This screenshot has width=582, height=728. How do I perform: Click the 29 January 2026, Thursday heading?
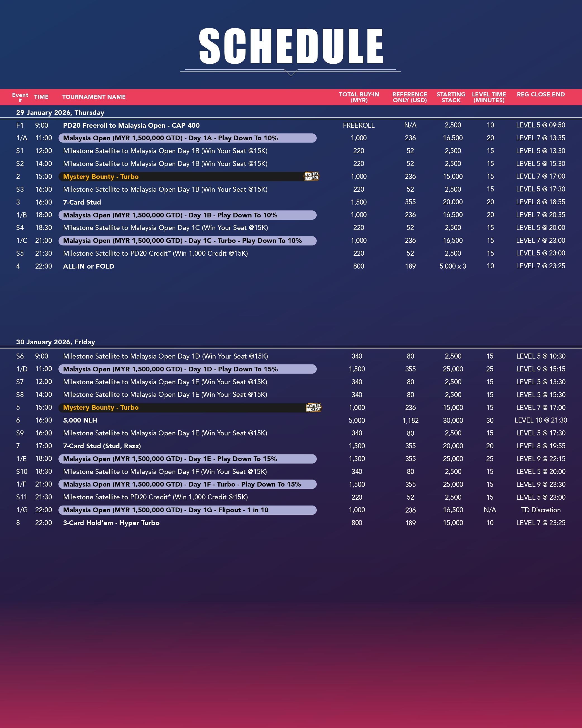click(60, 112)
